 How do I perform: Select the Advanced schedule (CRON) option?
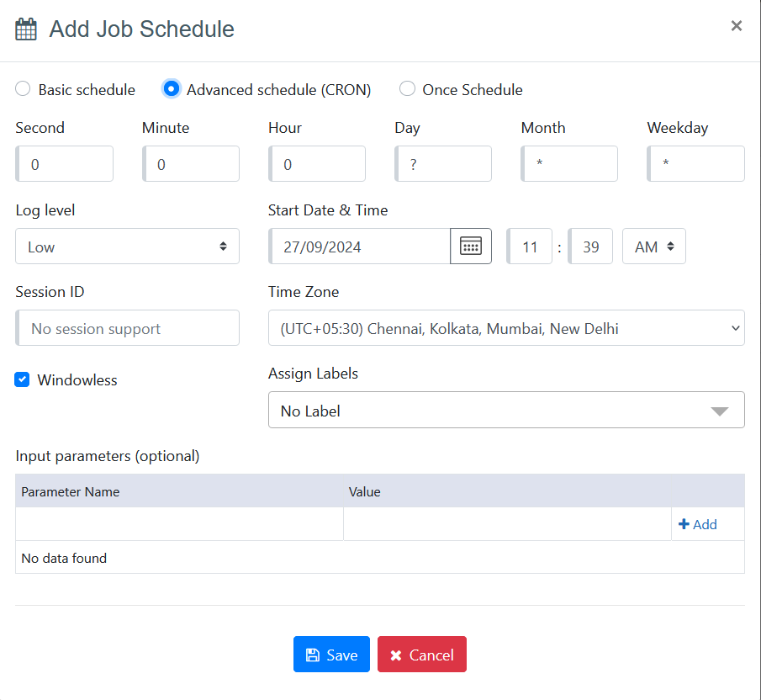coord(172,89)
